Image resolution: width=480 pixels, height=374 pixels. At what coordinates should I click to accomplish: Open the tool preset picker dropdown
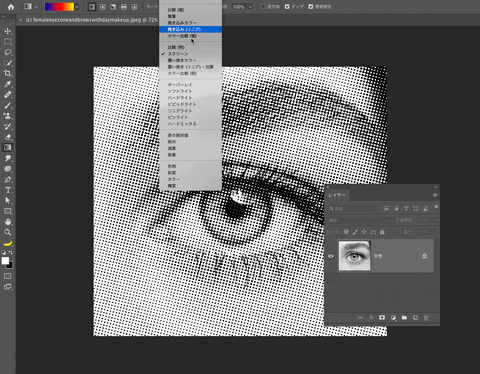pos(36,7)
